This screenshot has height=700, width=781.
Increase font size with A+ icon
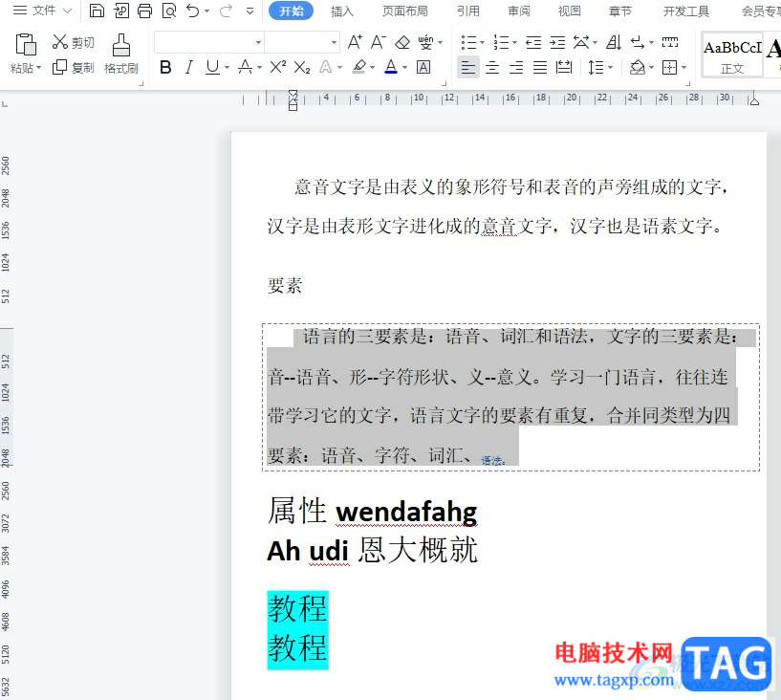tap(355, 42)
